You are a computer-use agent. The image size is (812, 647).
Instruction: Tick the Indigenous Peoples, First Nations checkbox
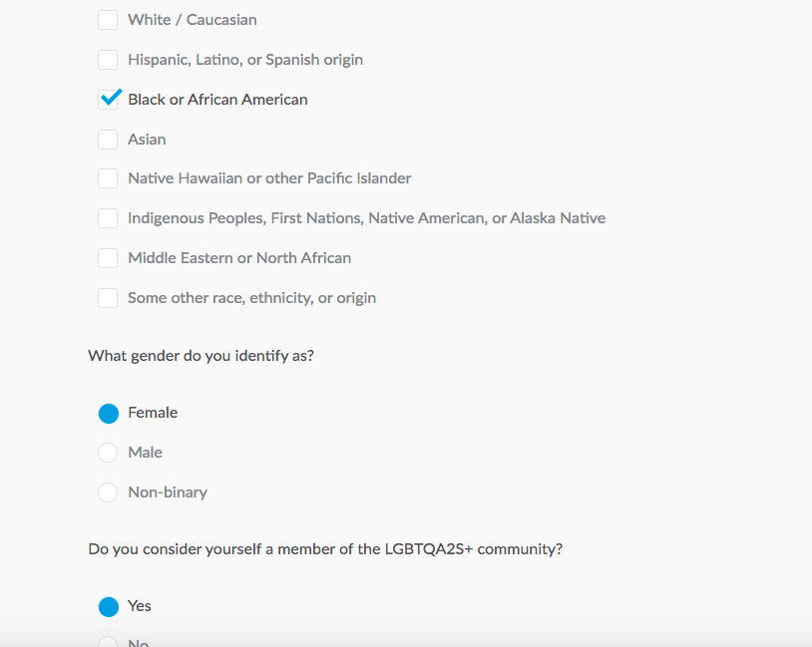point(108,218)
